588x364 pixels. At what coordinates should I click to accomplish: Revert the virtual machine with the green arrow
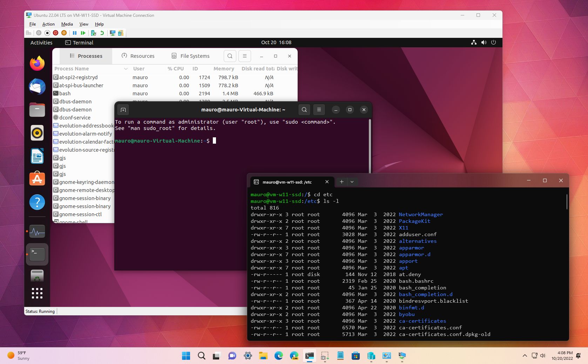coord(102,33)
